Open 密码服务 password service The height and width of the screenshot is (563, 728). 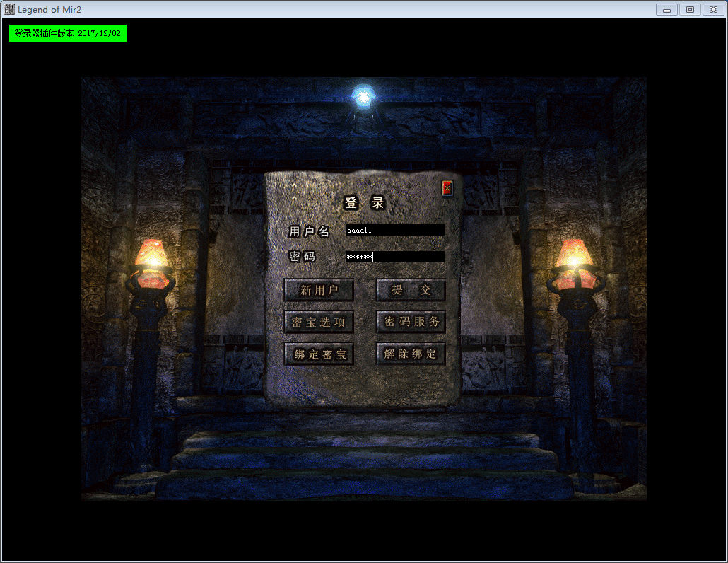click(411, 321)
